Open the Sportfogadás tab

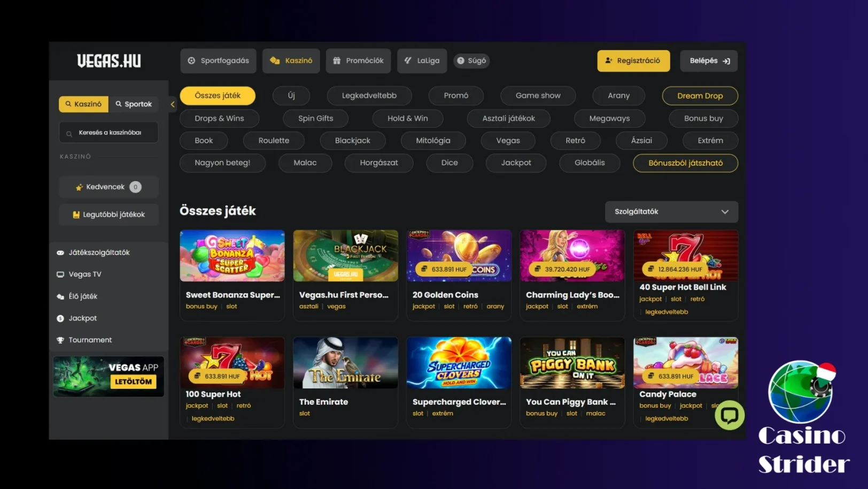218,60
